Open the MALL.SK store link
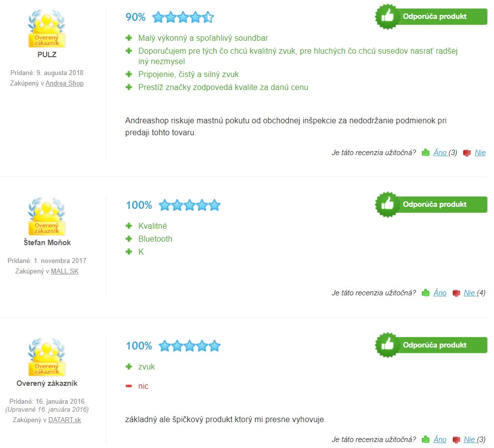Screen dimensions: 494x448 pos(65,271)
